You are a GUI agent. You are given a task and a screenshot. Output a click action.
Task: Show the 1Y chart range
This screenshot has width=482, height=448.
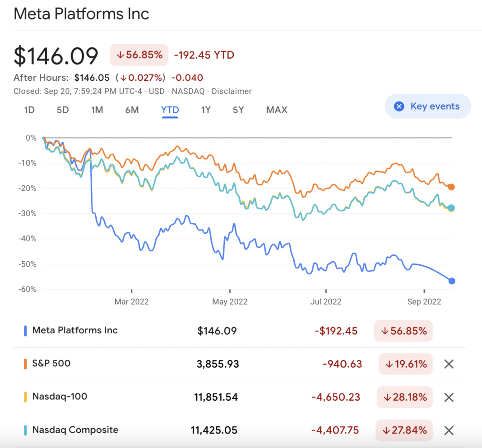[206, 110]
